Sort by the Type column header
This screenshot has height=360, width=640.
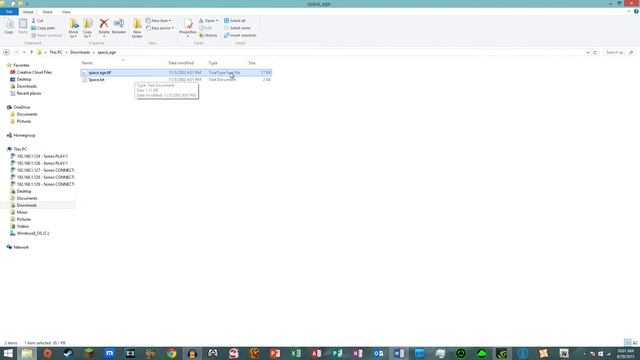click(x=213, y=63)
